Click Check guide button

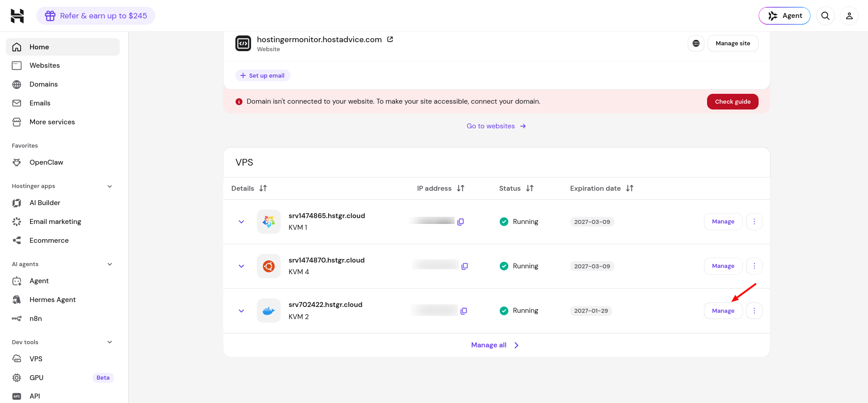coord(733,101)
